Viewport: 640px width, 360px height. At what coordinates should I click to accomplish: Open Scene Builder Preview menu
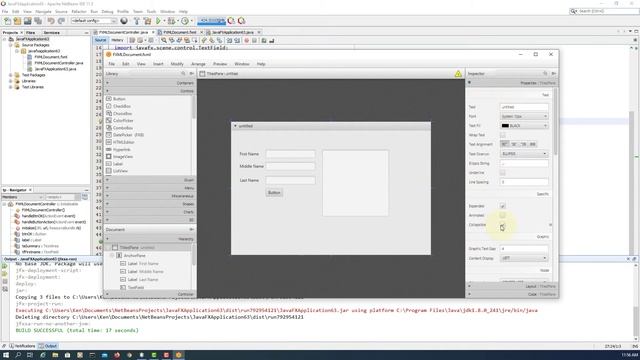[x=220, y=64]
